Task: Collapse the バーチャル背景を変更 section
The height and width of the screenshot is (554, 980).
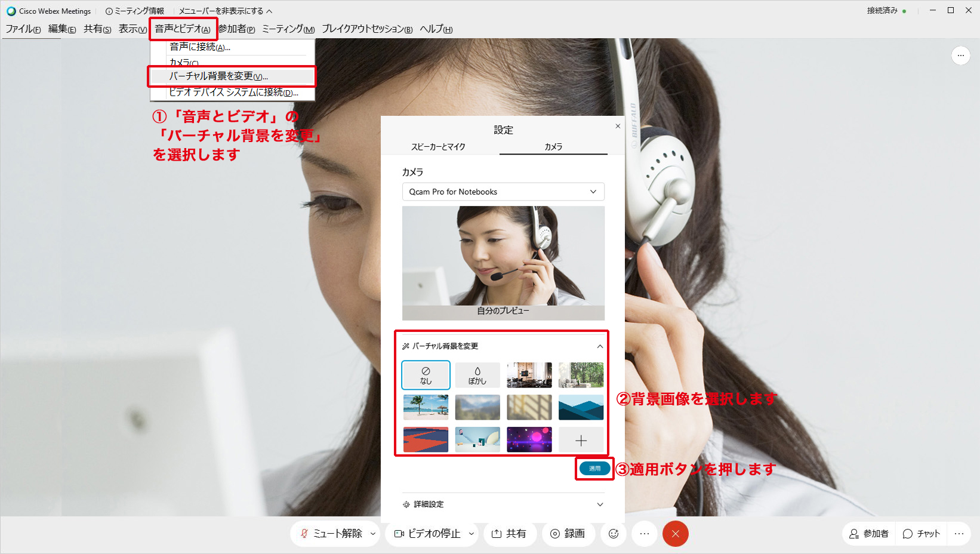Action: coord(600,346)
